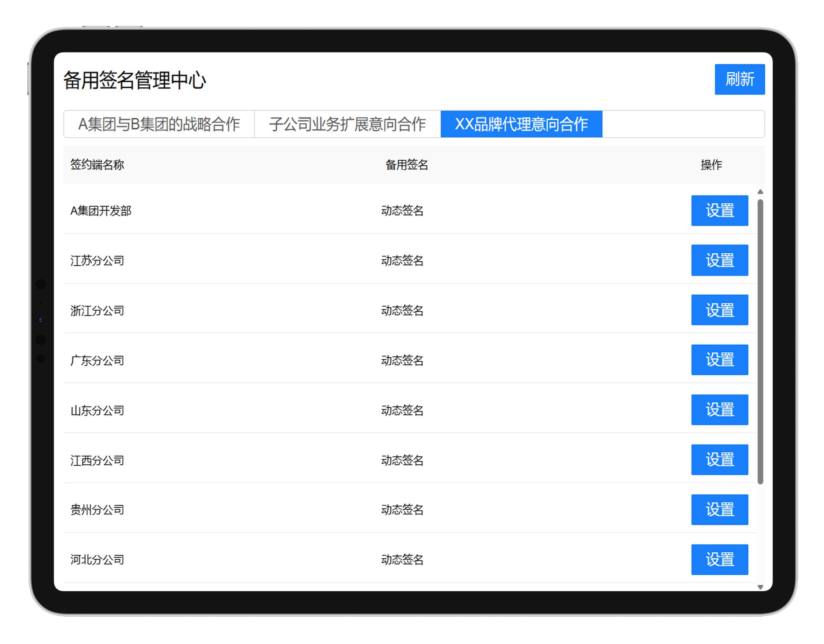The height and width of the screenshot is (644, 824).
Task: Click 动态签名 in the 河北分公司 row
Action: tap(402, 560)
